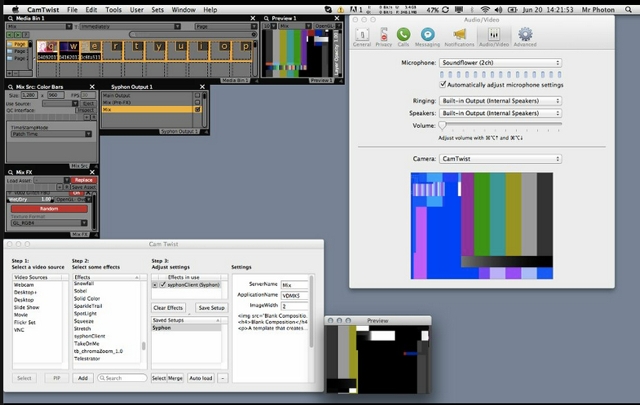Screen dimensions: 640x405
Task: Toggle automatically adjust microphone settings checkbox
Action: [x=445, y=84]
